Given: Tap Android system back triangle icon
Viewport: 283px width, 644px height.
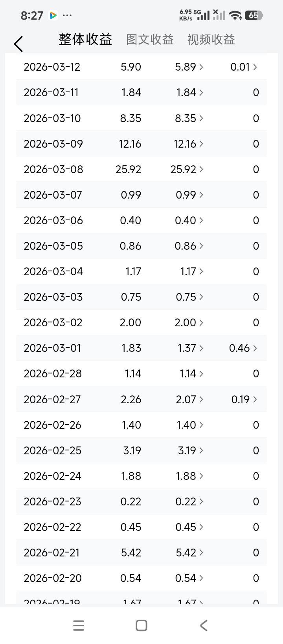Looking at the screenshot, I should (204, 625).
